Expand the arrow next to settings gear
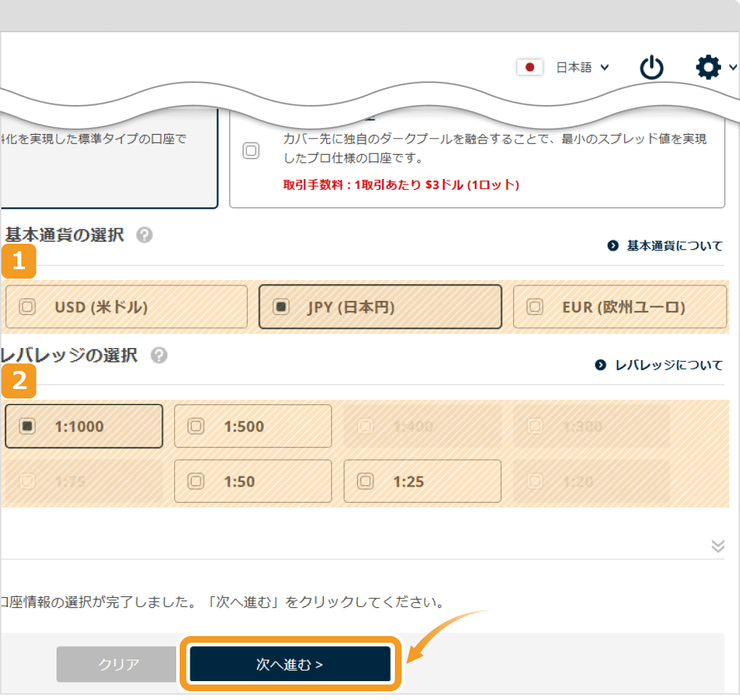This screenshot has height=700, width=740. click(x=733, y=67)
